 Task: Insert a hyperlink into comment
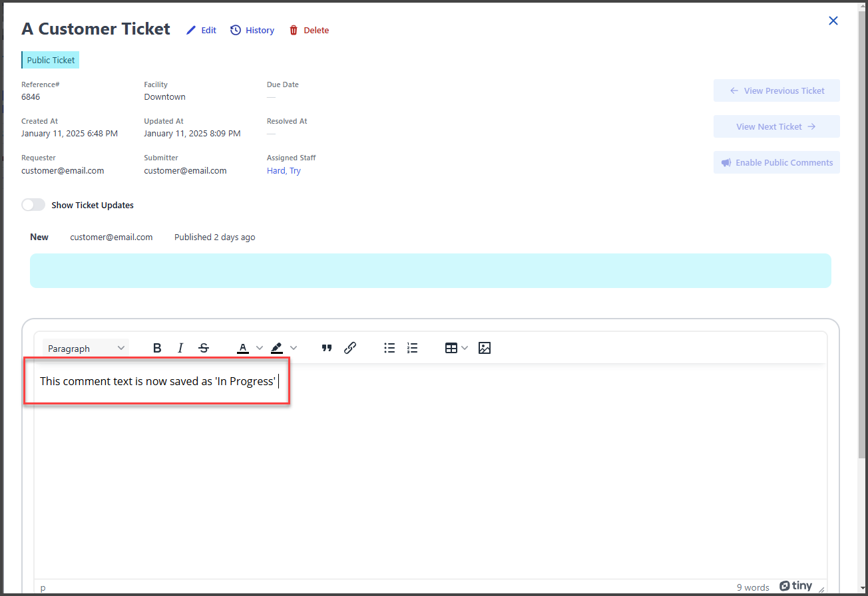350,348
